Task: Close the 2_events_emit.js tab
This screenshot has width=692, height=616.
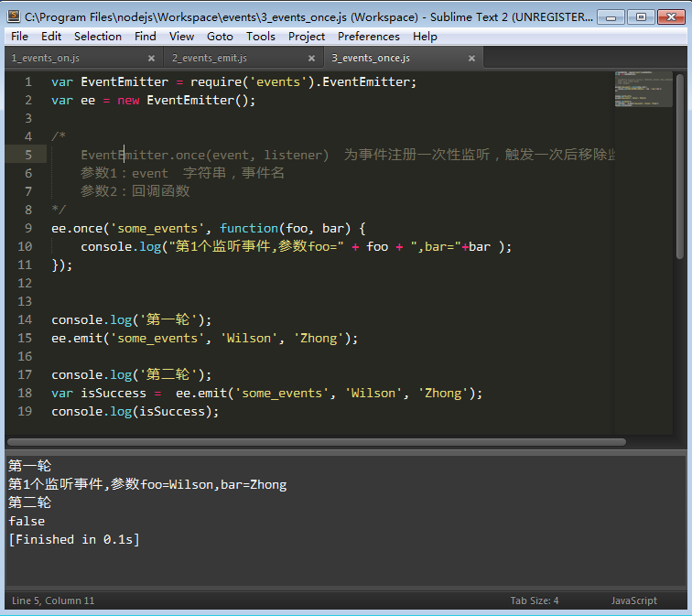Action: click(x=311, y=59)
